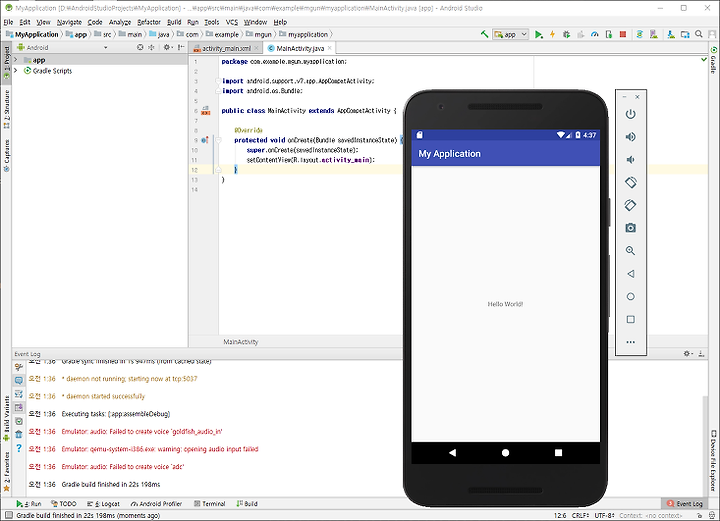Open the Android Profiler tool window
The image size is (720, 521).
pos(156,504)
